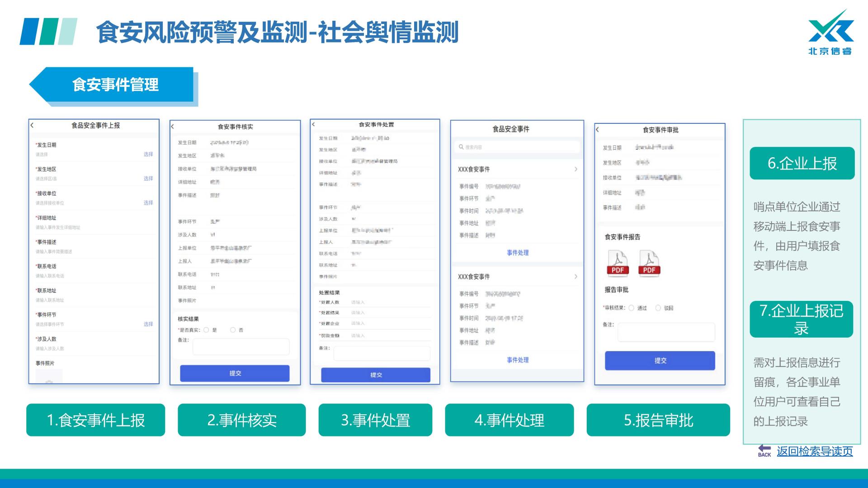Open 选择 picker for 发生日期

[x=148, y=154]
